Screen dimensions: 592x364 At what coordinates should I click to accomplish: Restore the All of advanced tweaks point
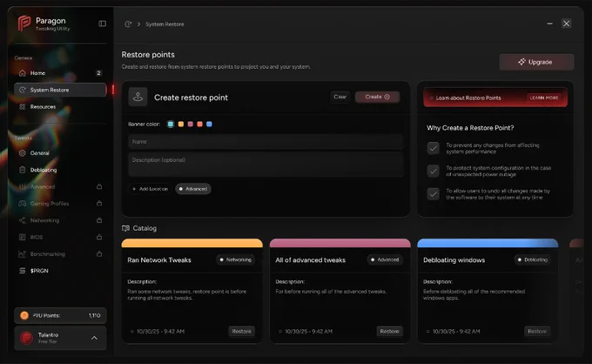click(389, 331)
